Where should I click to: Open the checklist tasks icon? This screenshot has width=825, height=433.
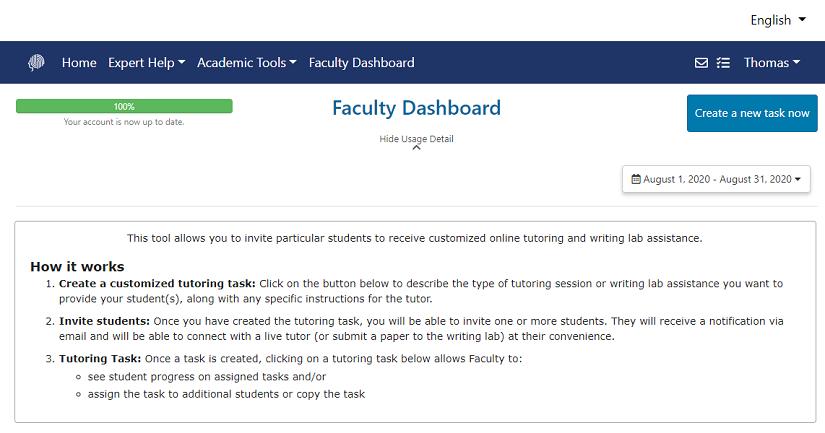724,63
